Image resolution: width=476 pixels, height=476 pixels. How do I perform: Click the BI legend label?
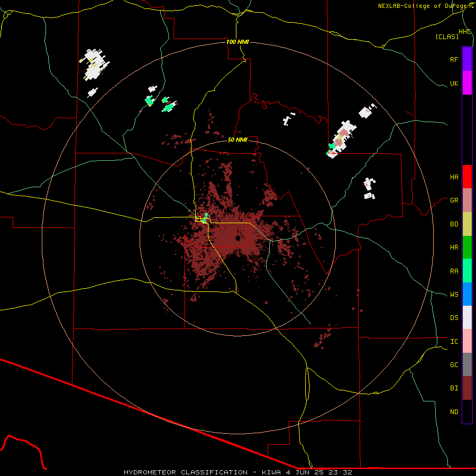(454, 388)
